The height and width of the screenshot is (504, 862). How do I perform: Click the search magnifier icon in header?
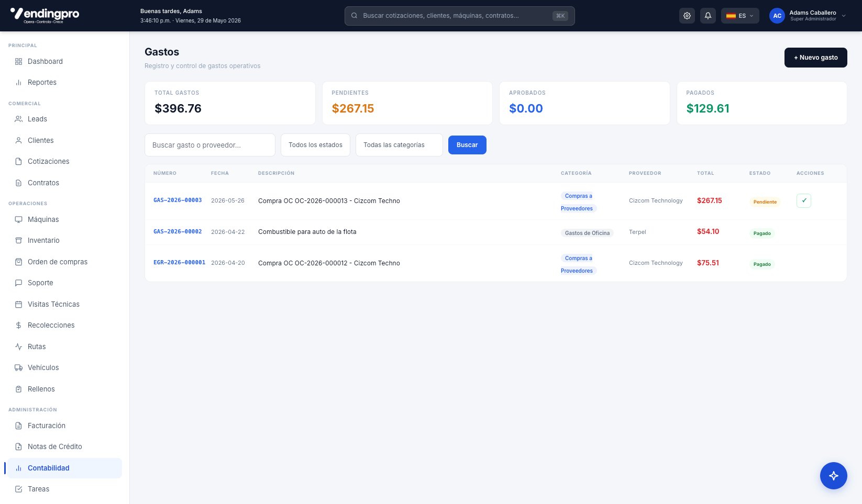pos(355,16)
